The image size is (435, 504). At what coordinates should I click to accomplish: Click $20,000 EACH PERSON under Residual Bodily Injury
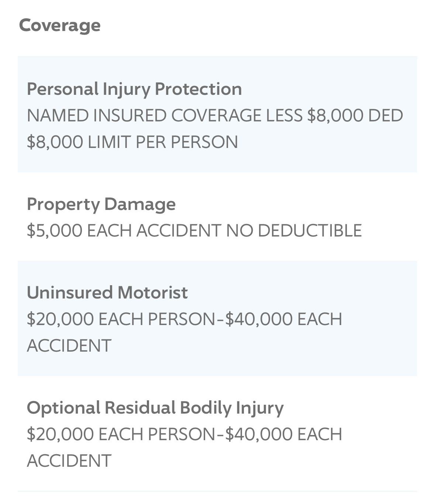pyautogui.click(x=121, y=434)
